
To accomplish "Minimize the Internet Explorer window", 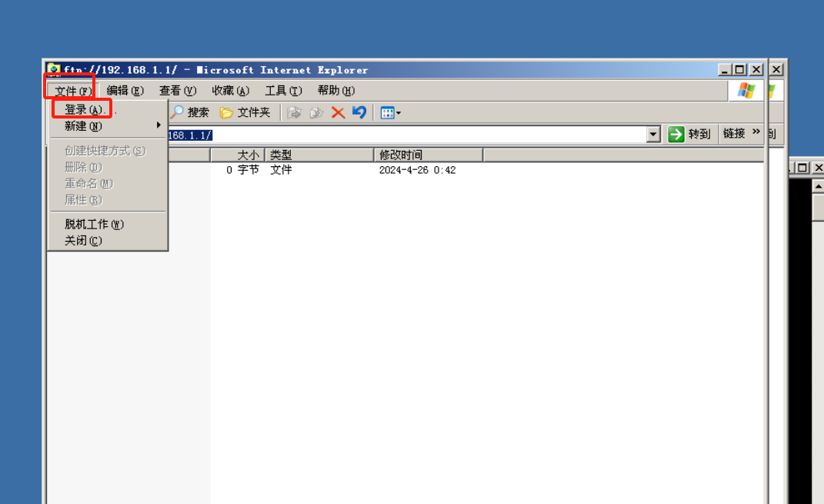I will coord(725,69).
